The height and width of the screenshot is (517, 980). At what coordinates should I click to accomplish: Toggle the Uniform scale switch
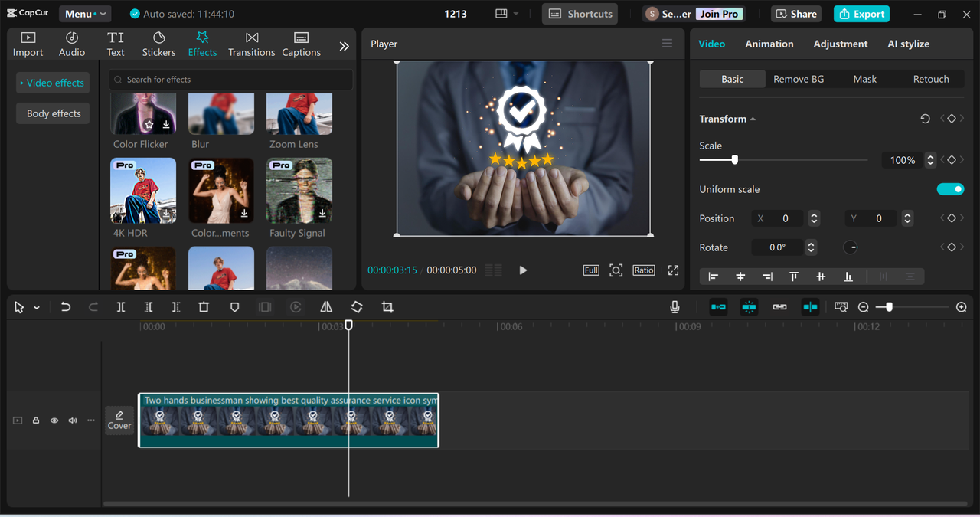[x=950, y=189]
